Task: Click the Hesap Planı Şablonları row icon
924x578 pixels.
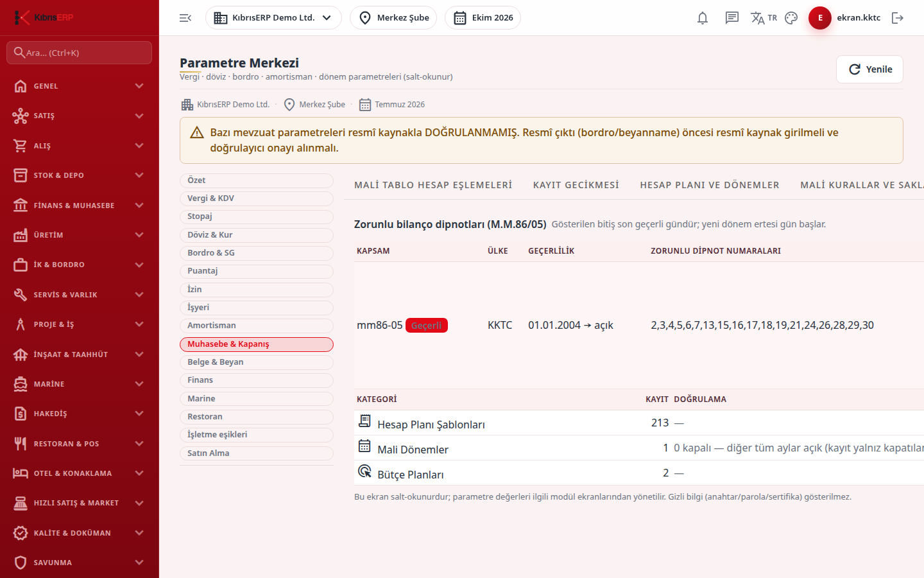Action: [x=364, y=421]
